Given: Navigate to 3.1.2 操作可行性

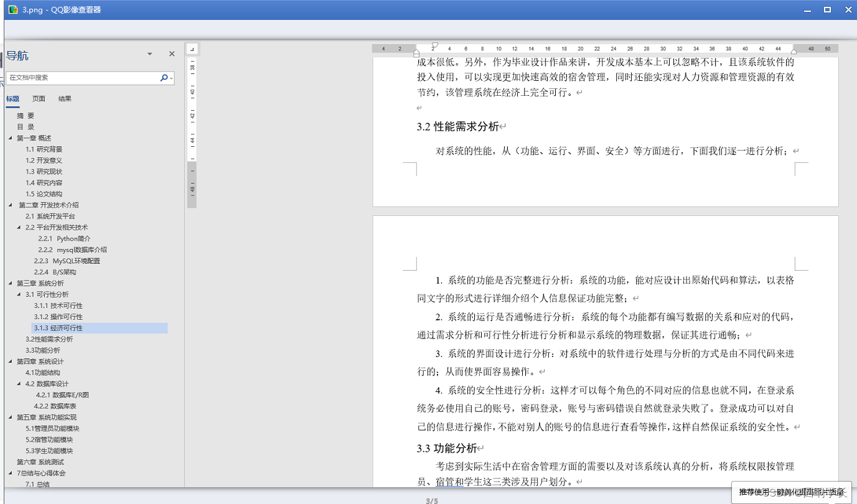Looking at the screenshot, I should (x=58, y=317).
